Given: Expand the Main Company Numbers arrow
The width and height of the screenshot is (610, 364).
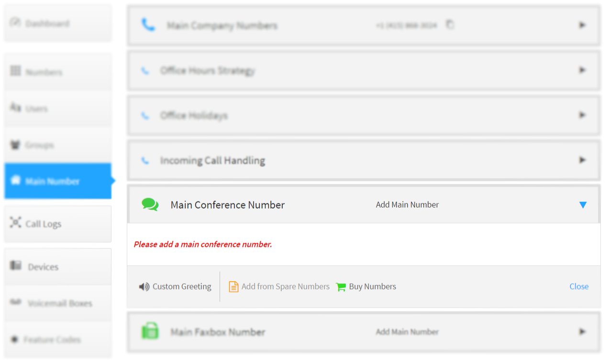Looking at the screenshot, I should point(582,25).
